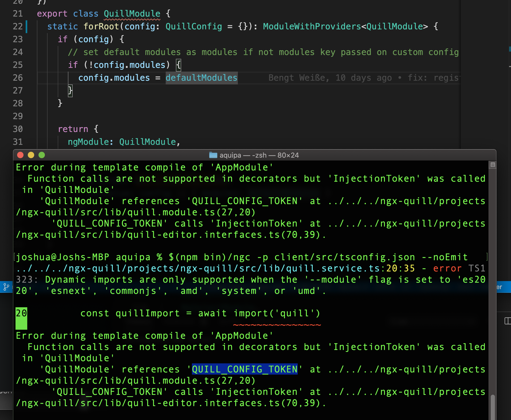Click the green line-20 block in terminal output
The image size is (511, 420).
(21, 318)
